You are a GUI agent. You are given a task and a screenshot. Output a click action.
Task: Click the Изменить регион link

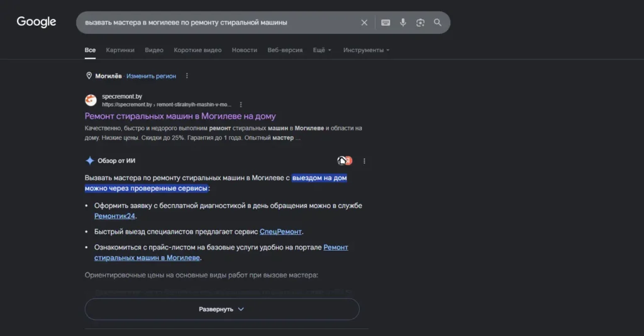[x=151, y=76]
